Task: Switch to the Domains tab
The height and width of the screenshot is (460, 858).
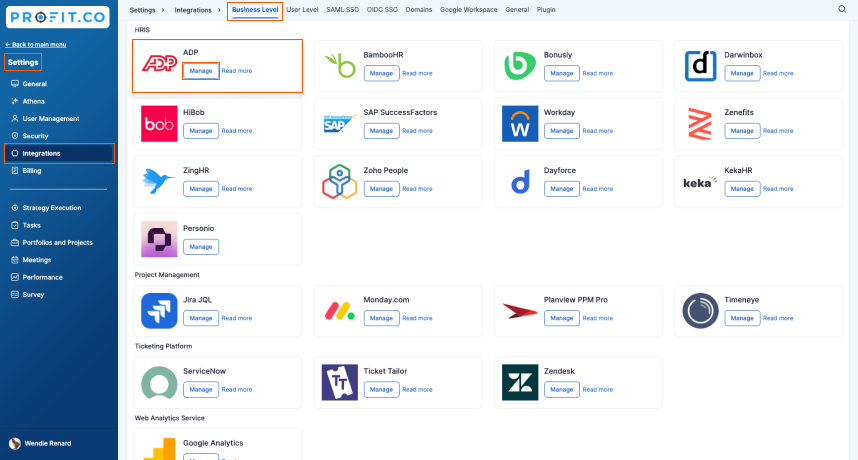Action: (x=419, y=10)
